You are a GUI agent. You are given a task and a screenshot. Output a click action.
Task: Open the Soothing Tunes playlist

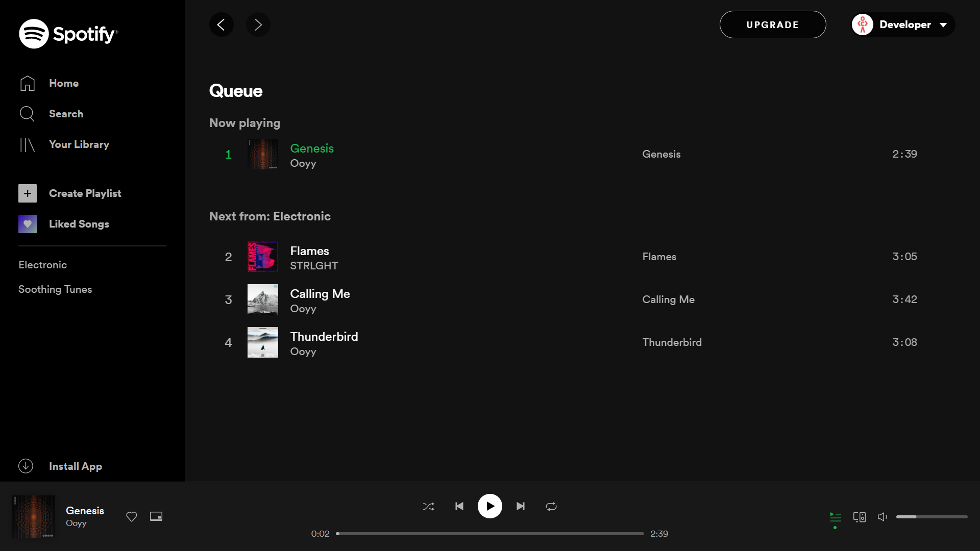click(55, 289)
